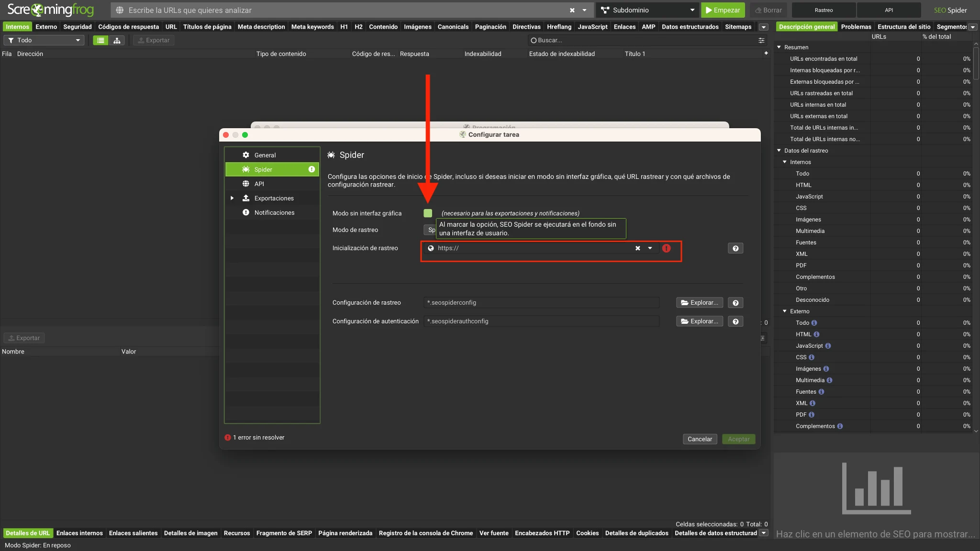Image resolution: width=980 pixels, height=551 pixels.
Task: Open the crawl start URL dropdown arrow
Action: pyautogui.click(x=650, y=248)
